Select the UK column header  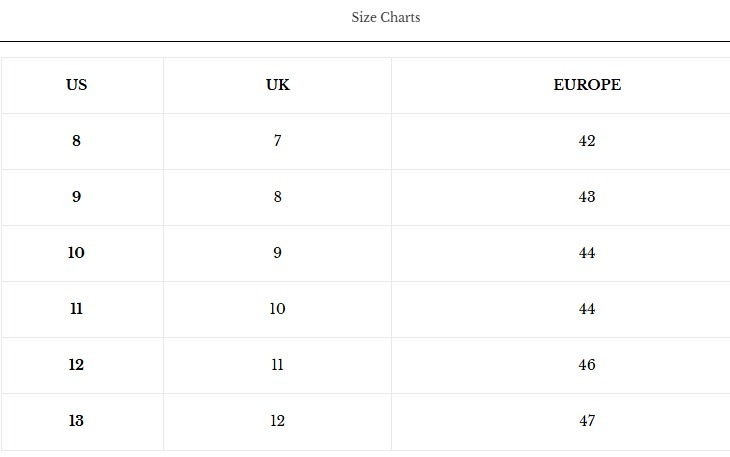(278, 85)
